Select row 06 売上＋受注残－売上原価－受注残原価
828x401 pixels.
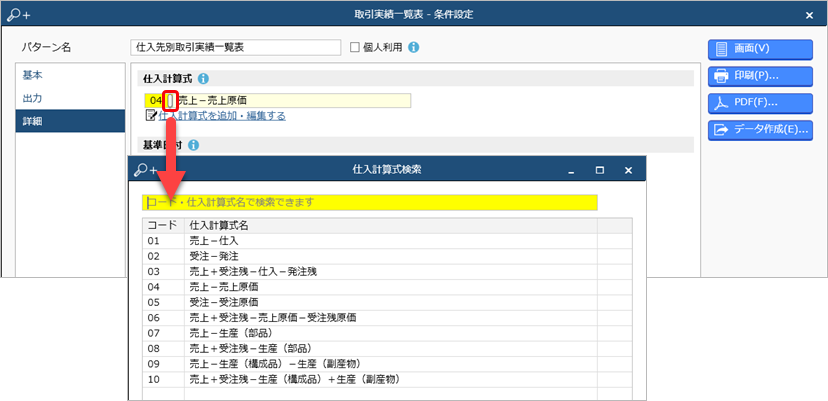tap(387, 318)
